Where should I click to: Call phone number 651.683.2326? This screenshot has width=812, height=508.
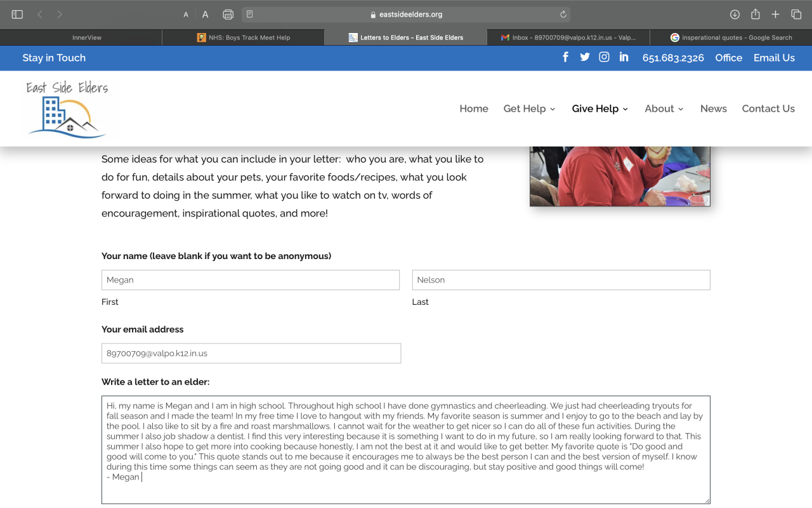coord(673,58)
